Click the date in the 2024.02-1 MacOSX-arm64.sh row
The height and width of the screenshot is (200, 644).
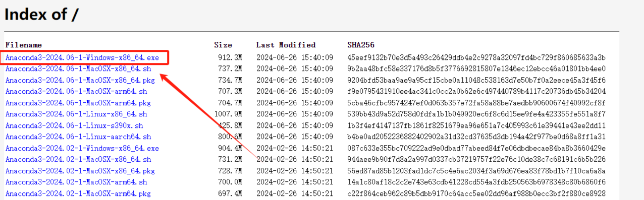pos(295,182)
